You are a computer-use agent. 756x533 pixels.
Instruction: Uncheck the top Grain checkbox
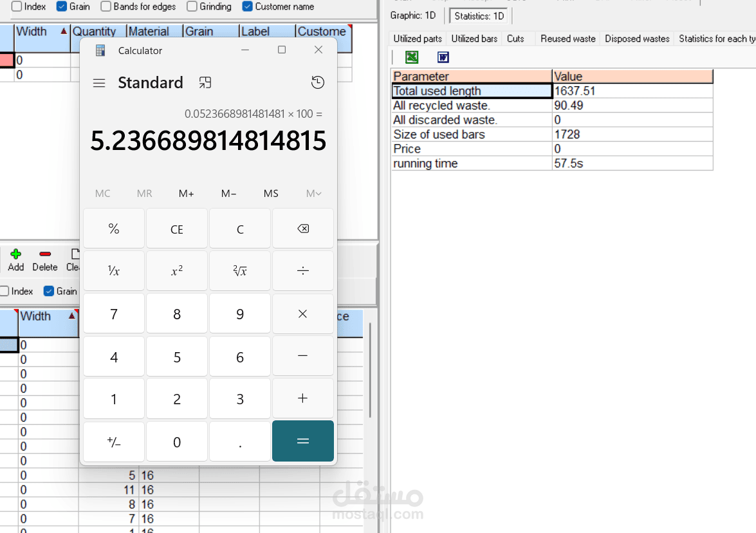point(61,6)
